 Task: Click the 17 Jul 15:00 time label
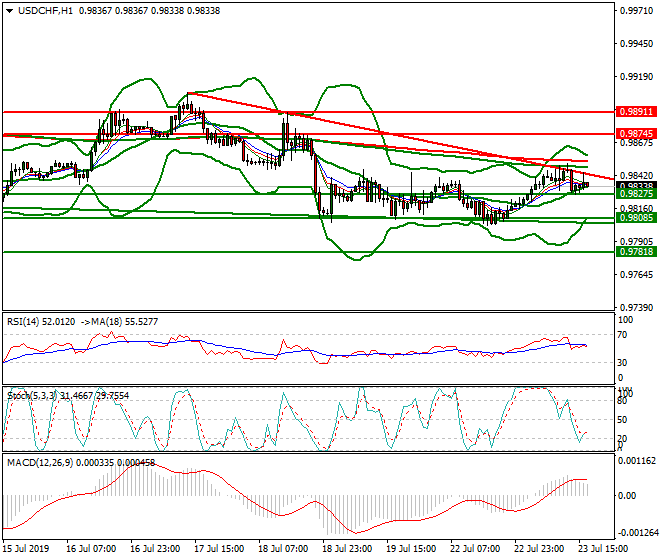[x=219, y=549]
